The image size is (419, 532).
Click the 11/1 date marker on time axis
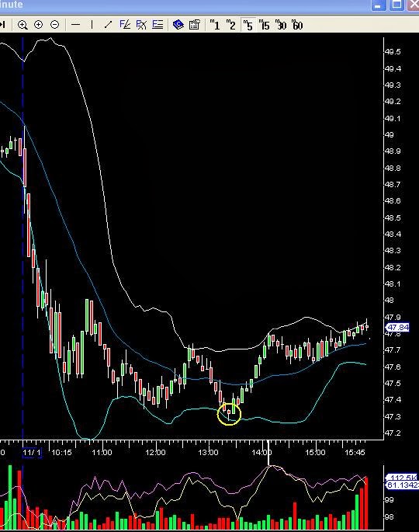coord(33,452)
